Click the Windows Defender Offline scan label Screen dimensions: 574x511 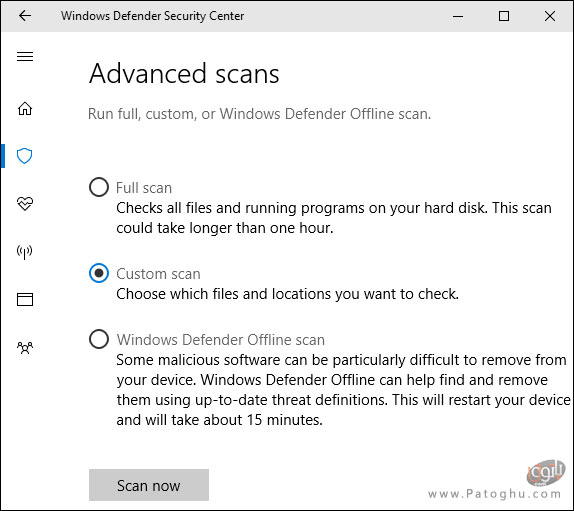pos(220,340)
